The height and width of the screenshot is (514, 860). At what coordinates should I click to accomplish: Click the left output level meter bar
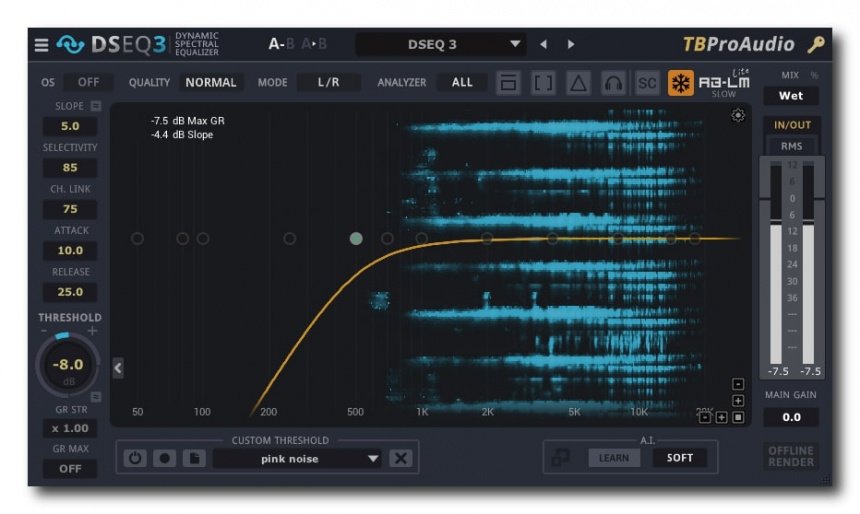(x=776, y=263)
